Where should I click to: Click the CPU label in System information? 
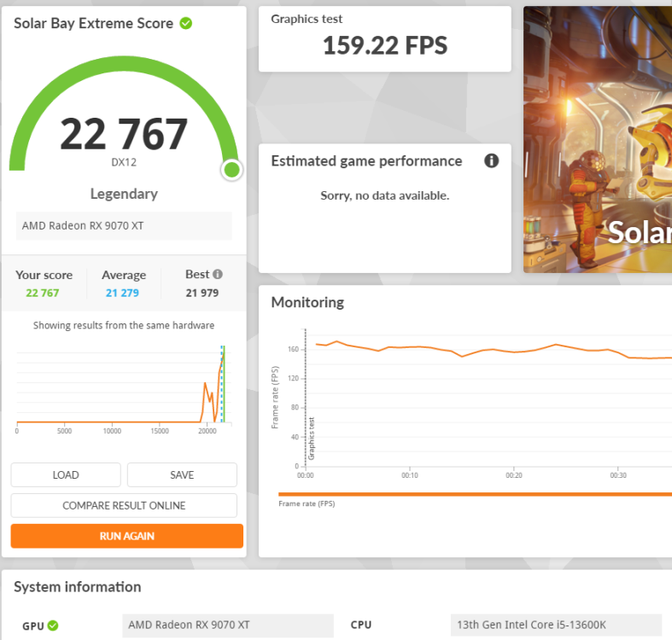(361, 625)
